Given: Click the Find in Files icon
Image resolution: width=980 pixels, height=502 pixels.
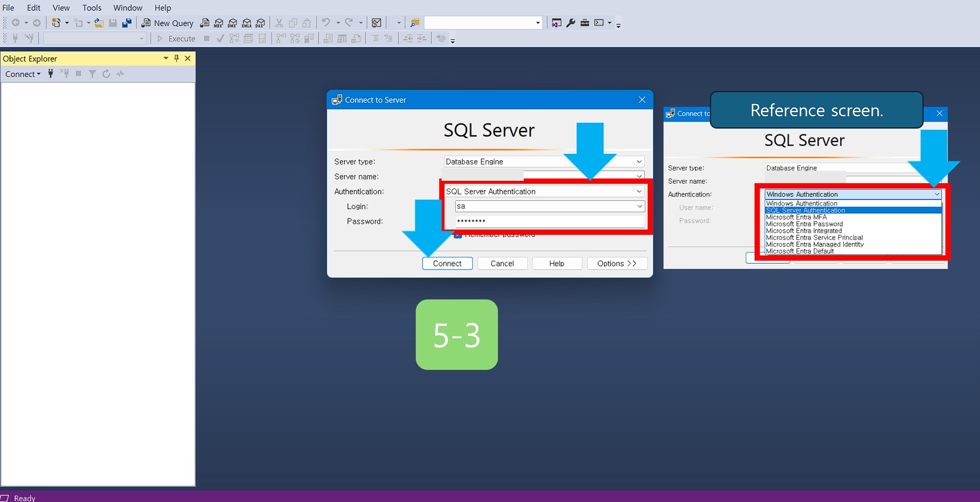Looking at the screenshot, I should click(415, 23).
